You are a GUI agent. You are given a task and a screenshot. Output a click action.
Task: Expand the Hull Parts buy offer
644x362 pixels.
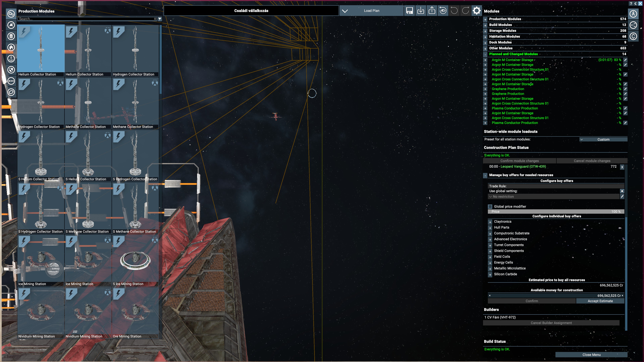point(490,228)
